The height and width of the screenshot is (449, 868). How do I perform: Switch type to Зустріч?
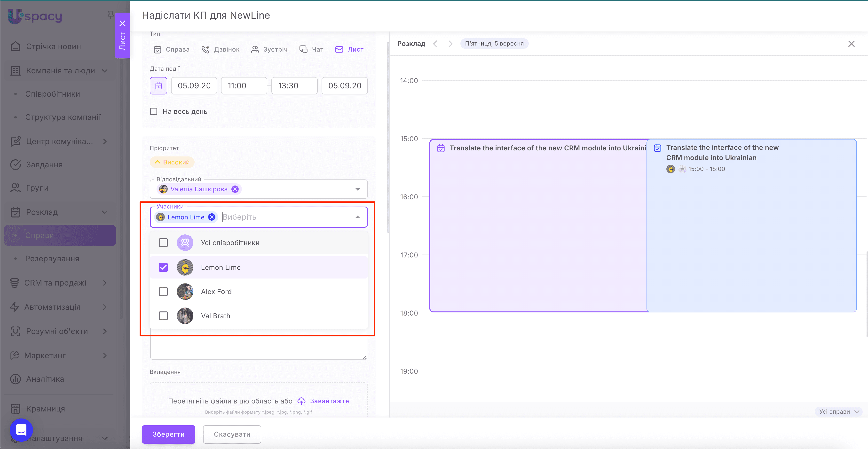[269, 49]
